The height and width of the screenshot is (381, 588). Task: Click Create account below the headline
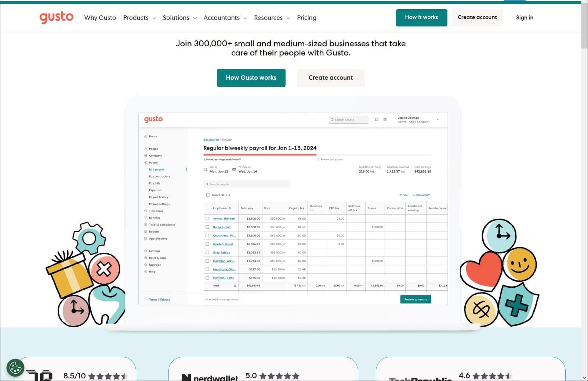tap(331, 78)
